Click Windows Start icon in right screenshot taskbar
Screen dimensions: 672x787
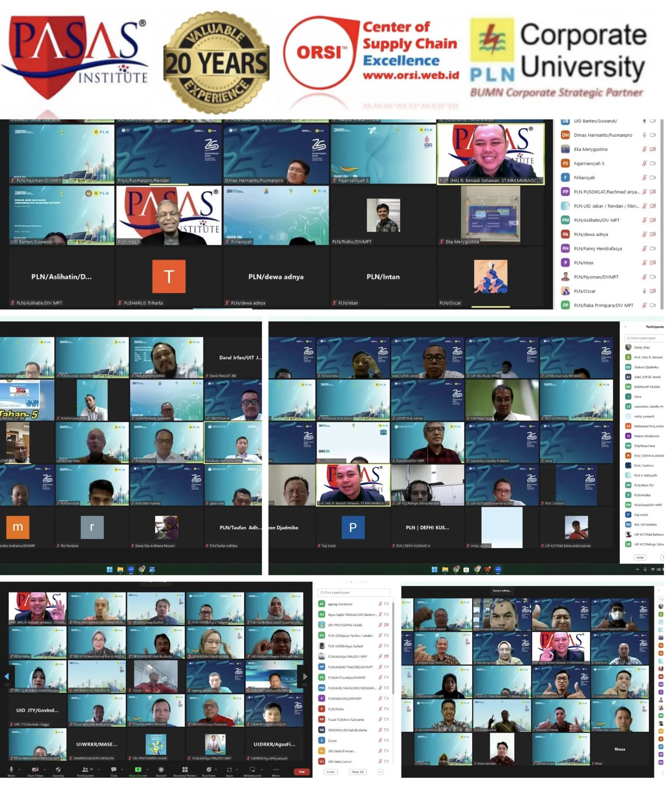[434, 569]
